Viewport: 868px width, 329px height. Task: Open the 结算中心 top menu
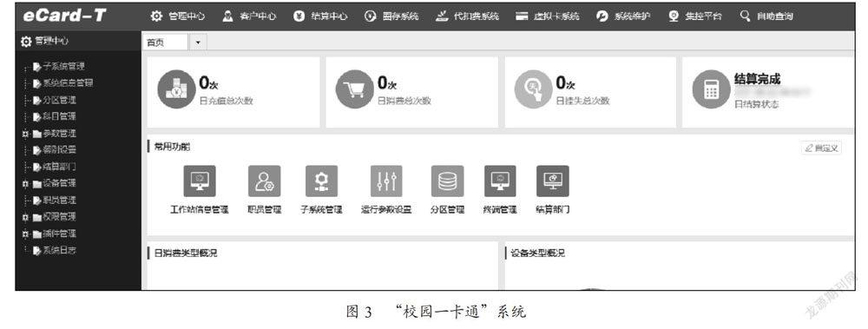click(320, 16)
